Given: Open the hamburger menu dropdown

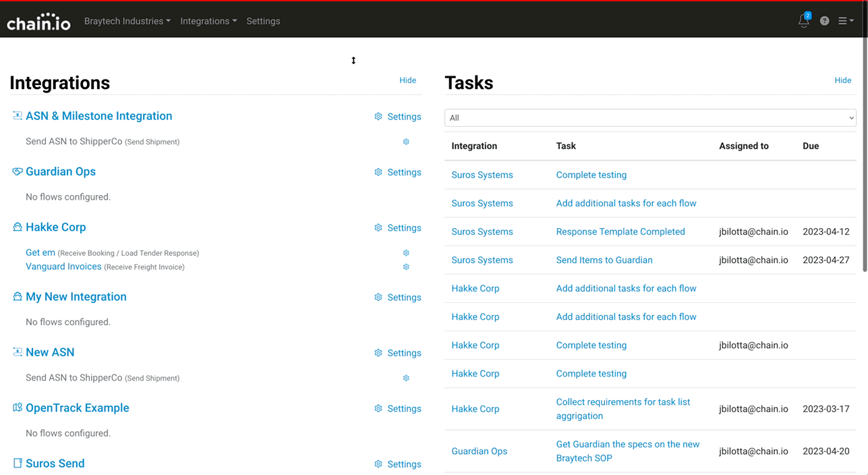Looking at the screenshot, I should pos(846,21).
